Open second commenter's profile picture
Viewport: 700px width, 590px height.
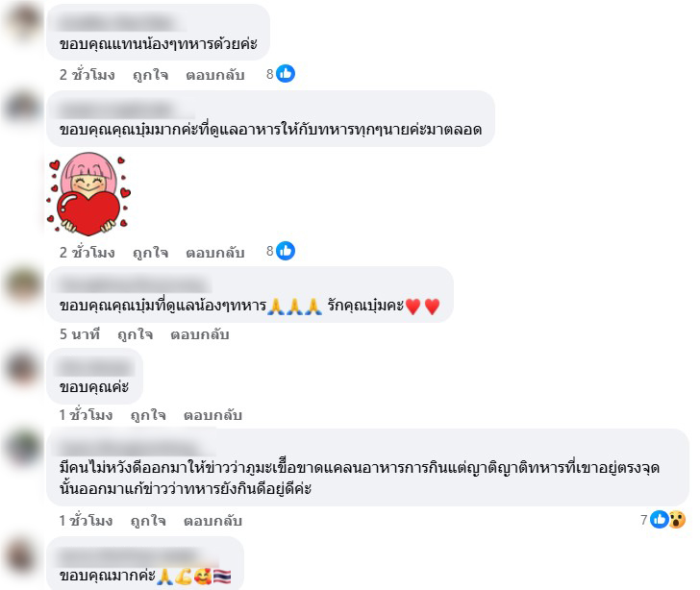[x=23, y=107]
